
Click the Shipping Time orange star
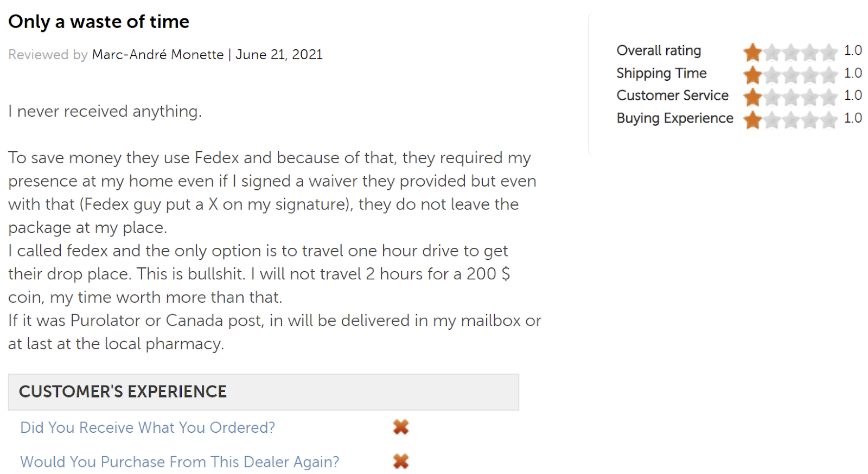[753, 74]
